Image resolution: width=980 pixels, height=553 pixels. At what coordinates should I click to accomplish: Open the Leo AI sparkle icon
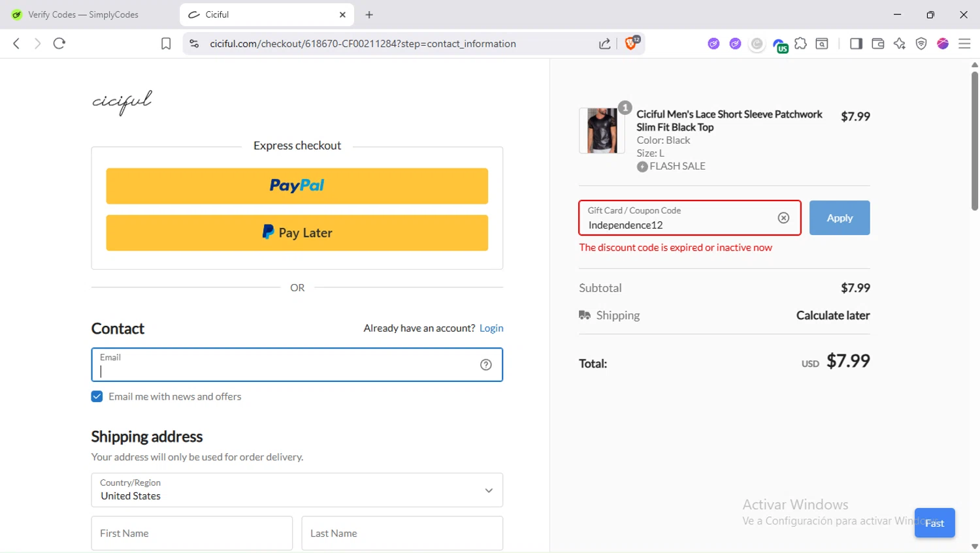900,44
